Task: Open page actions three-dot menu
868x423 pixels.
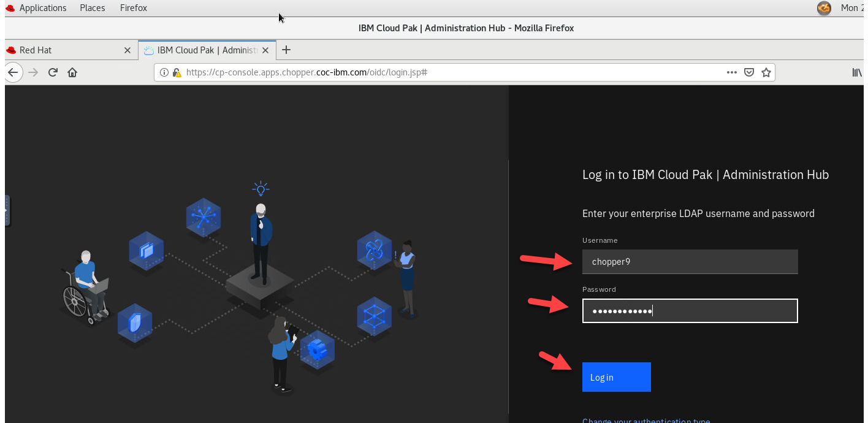Action: click(731, 72)
